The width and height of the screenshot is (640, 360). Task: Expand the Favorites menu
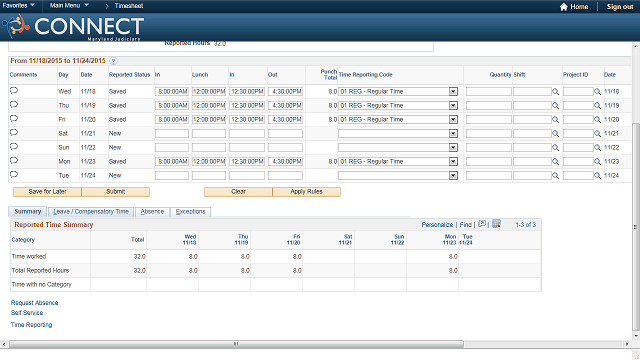18,6
